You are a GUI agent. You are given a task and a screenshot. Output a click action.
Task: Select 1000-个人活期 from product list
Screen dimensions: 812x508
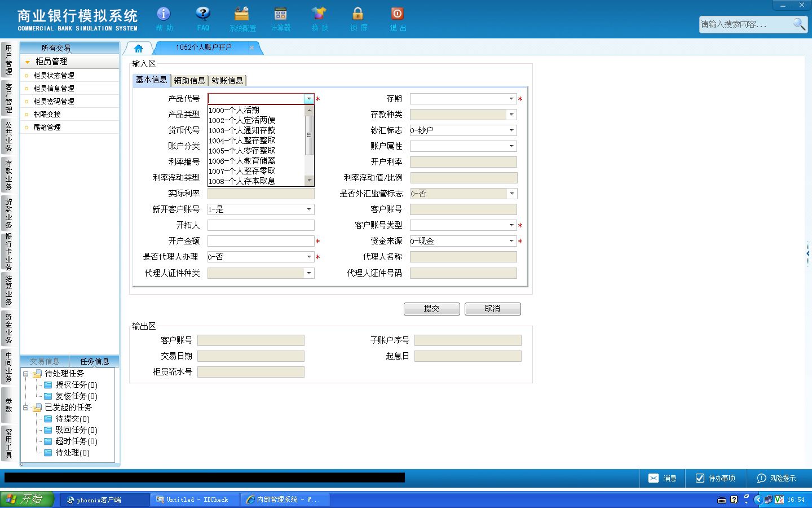(257, 110)
